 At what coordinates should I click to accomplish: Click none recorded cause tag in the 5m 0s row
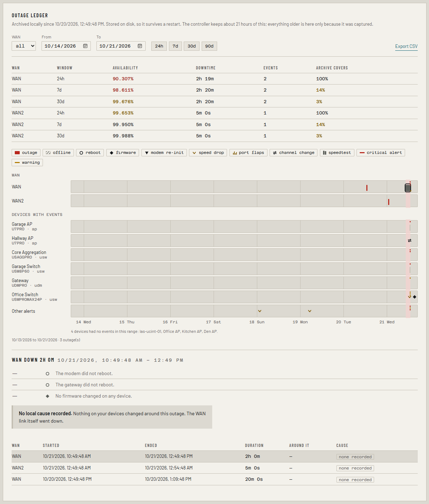tap(355, 468)
